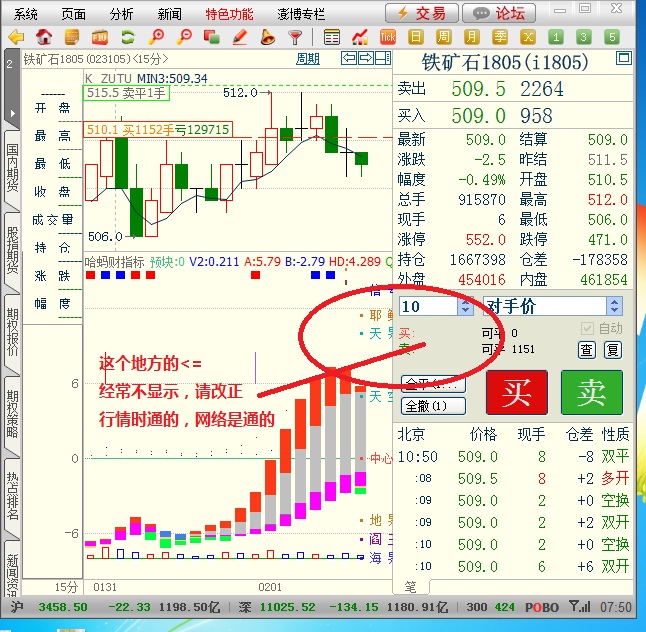Open the 特色功能 menu

tap(229, 13)
